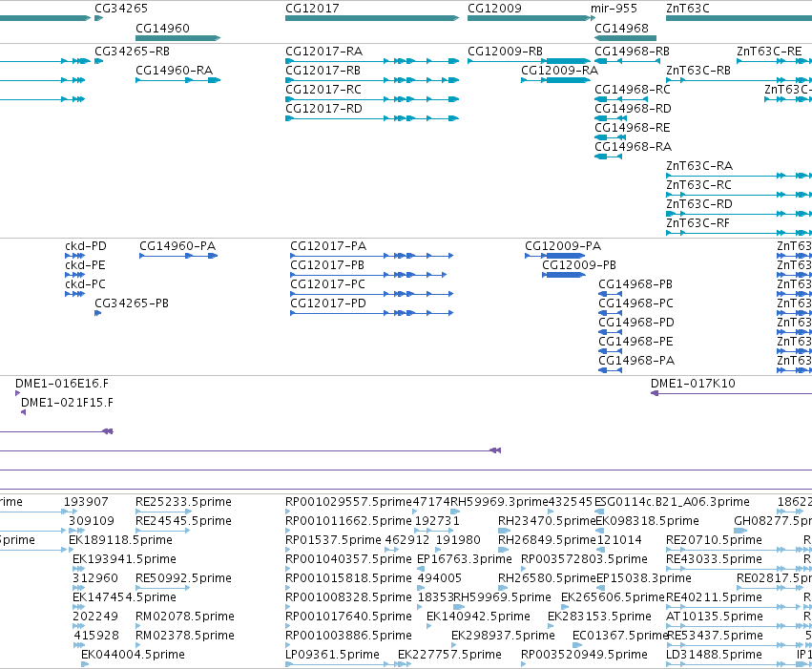
Task: Select protein CG14968-PA
Action: 637,362
